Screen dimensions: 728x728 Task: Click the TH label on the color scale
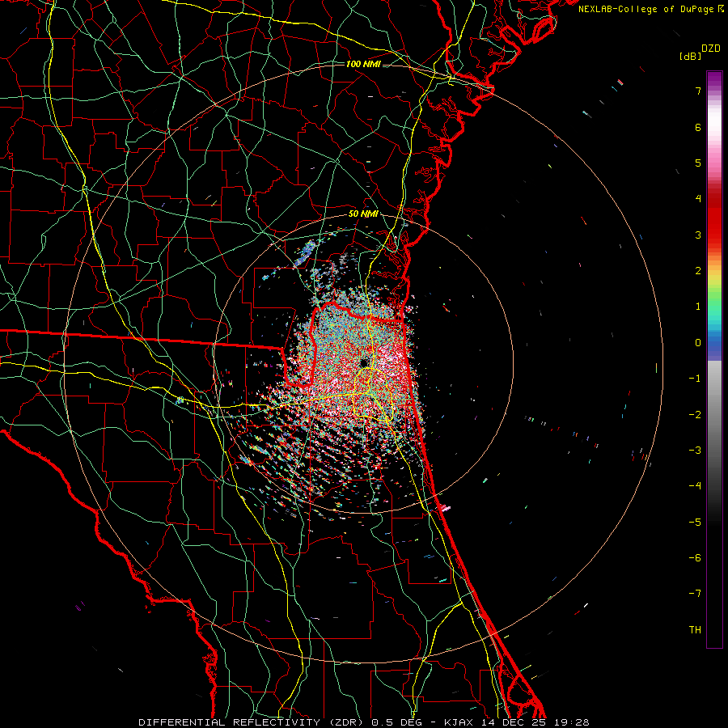point(695,629)
